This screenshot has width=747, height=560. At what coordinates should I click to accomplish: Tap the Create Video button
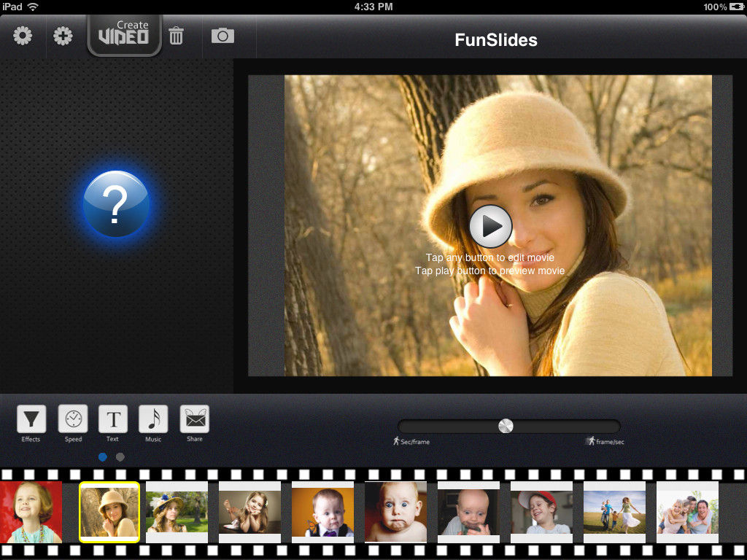pyautogui.click(x=124, y=36)
